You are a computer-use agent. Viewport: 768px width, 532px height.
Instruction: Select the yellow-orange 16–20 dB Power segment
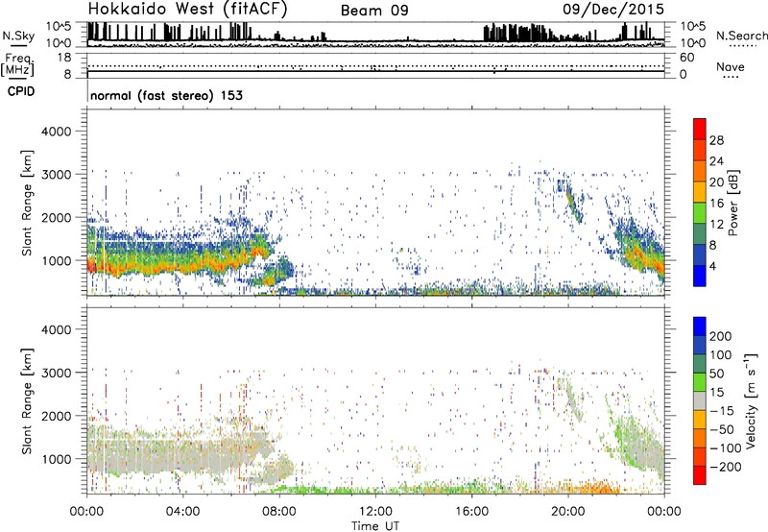pos(700,191)
